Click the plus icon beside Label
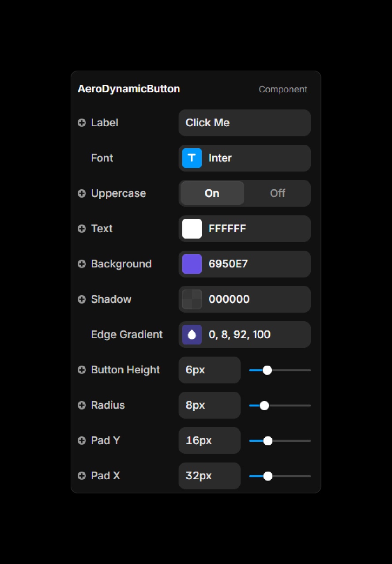The height and width of the screenshot is (564, 392). point(82,123)
